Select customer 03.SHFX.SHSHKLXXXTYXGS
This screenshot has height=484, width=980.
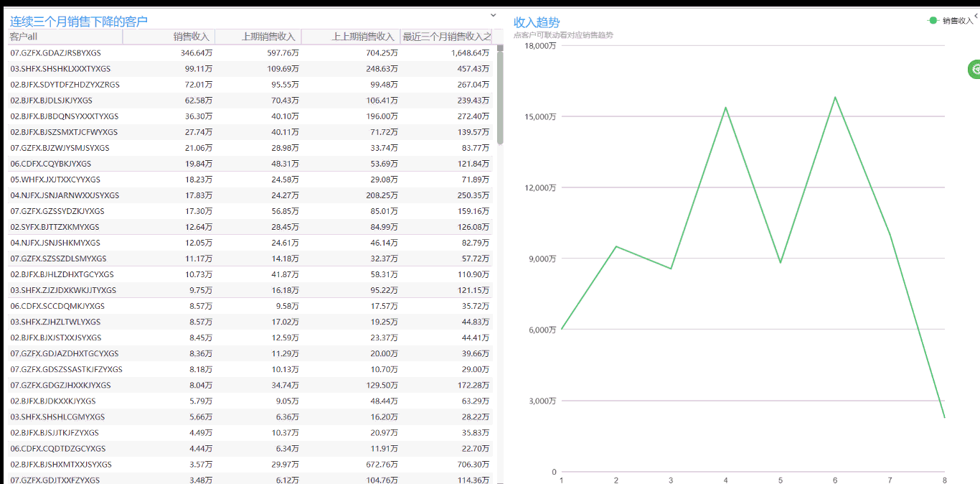tap(60, 69)
